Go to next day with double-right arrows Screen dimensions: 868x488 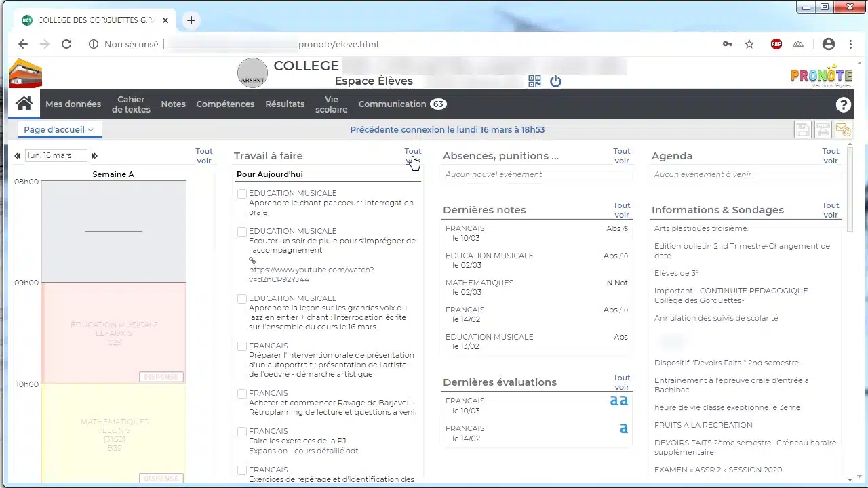point(94,156)
